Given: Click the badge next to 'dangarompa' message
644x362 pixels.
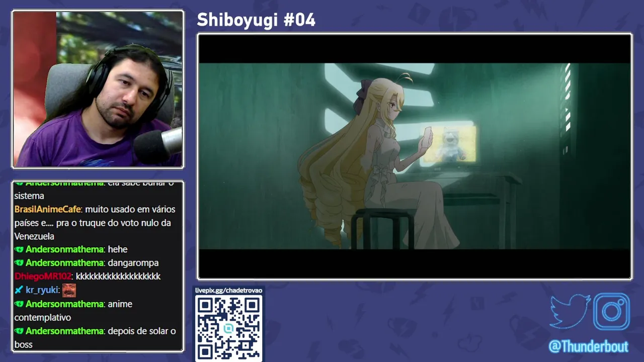Looking at the screenshot, I should click(x=19, y=263).
